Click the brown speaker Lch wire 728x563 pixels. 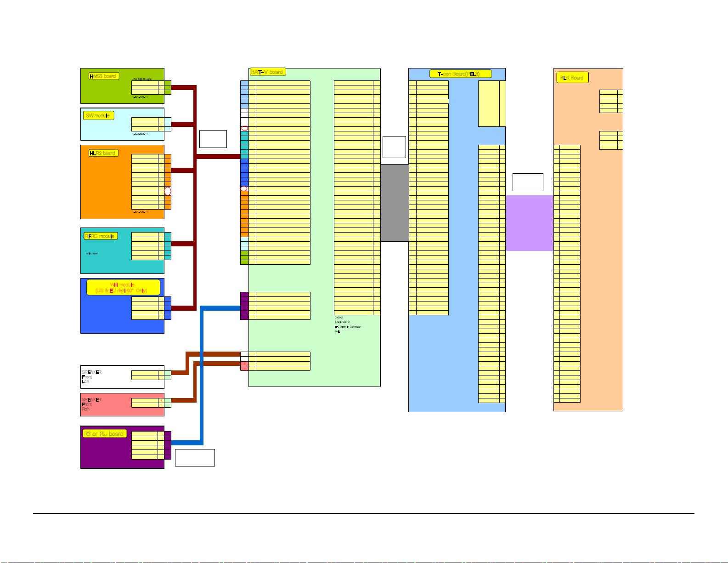pos(187,363)
